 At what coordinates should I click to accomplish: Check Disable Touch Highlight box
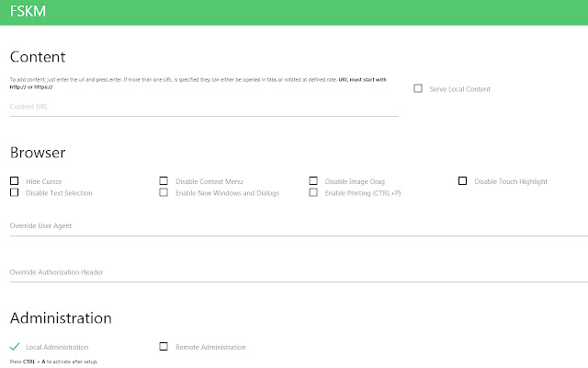(x=462, y=181)
